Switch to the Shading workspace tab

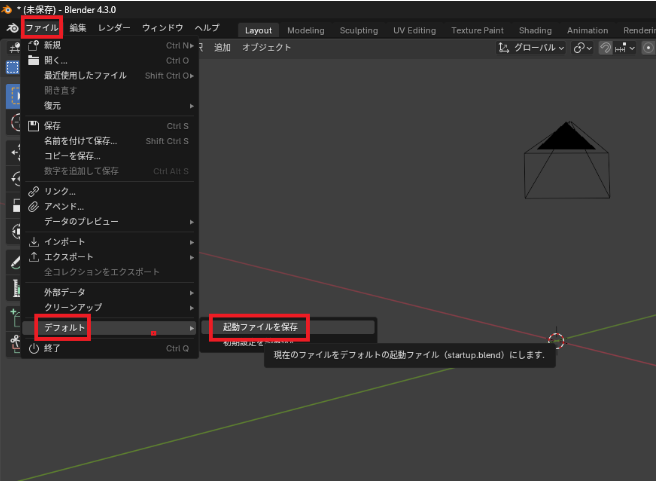point(535,30)
